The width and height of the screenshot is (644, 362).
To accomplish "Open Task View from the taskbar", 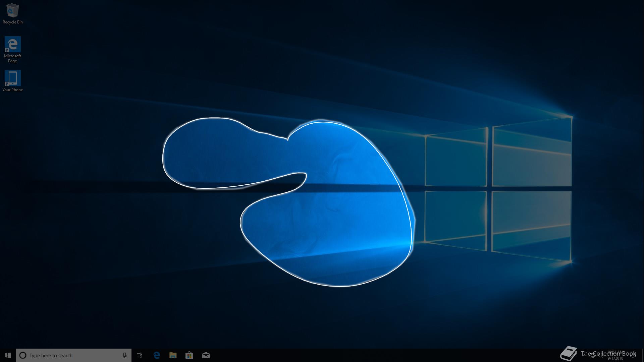I will tap(140, 355).
